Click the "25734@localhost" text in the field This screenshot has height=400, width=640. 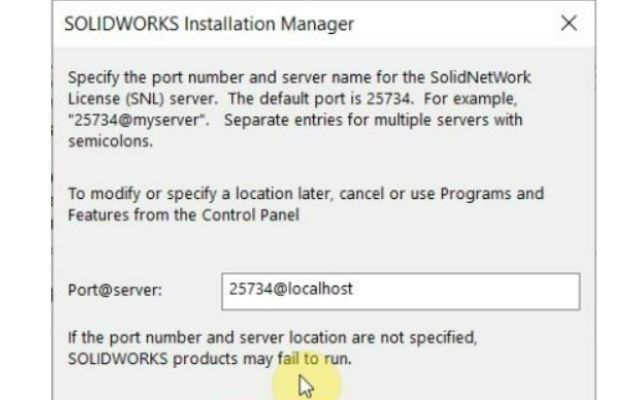click(290, 290)
